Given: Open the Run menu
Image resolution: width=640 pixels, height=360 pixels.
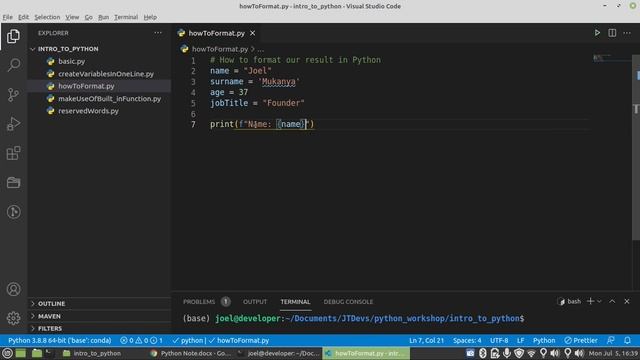Looking at the screenshot, I should (103, 17).
